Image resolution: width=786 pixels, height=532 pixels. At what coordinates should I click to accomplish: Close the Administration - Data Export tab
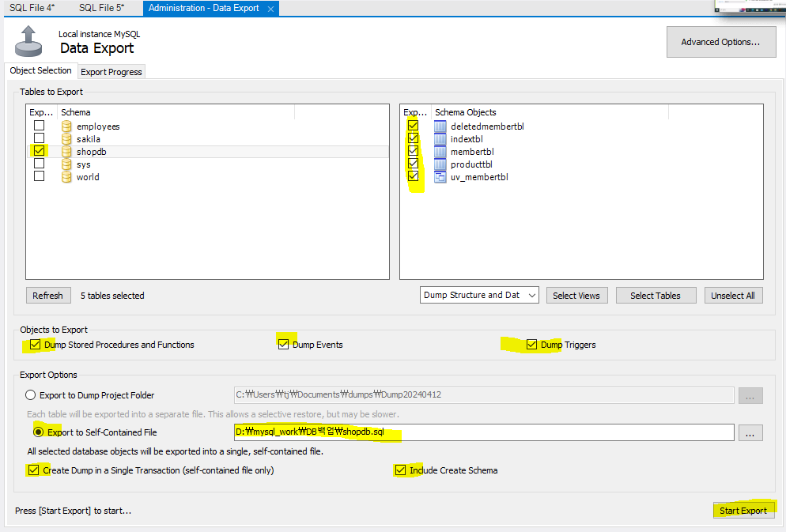(270, 9)
